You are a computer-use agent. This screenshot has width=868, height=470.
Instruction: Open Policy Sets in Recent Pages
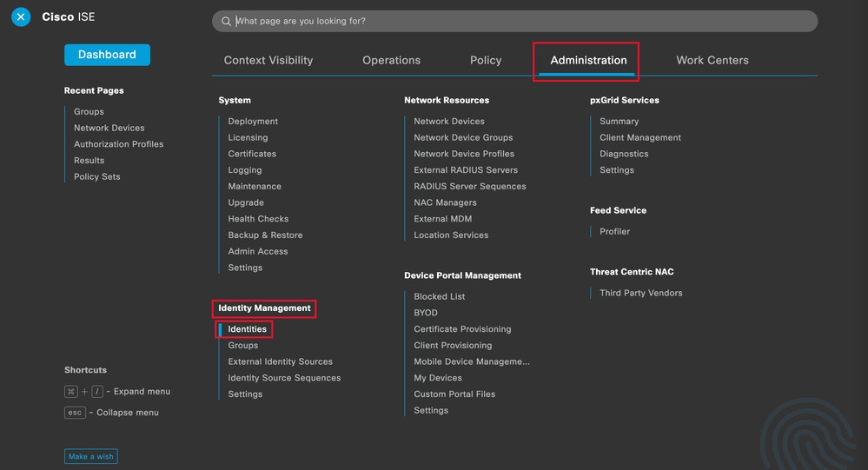[96, 176]
